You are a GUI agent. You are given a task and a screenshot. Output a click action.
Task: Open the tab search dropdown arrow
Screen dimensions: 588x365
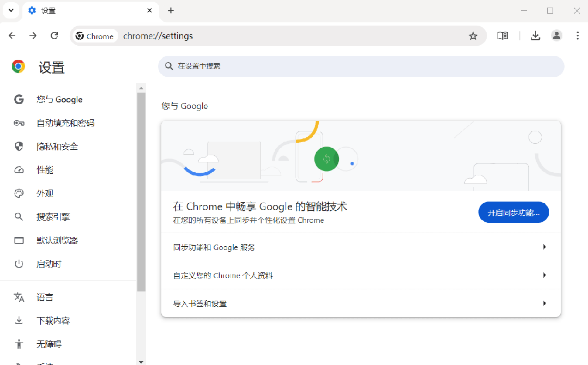11,10
